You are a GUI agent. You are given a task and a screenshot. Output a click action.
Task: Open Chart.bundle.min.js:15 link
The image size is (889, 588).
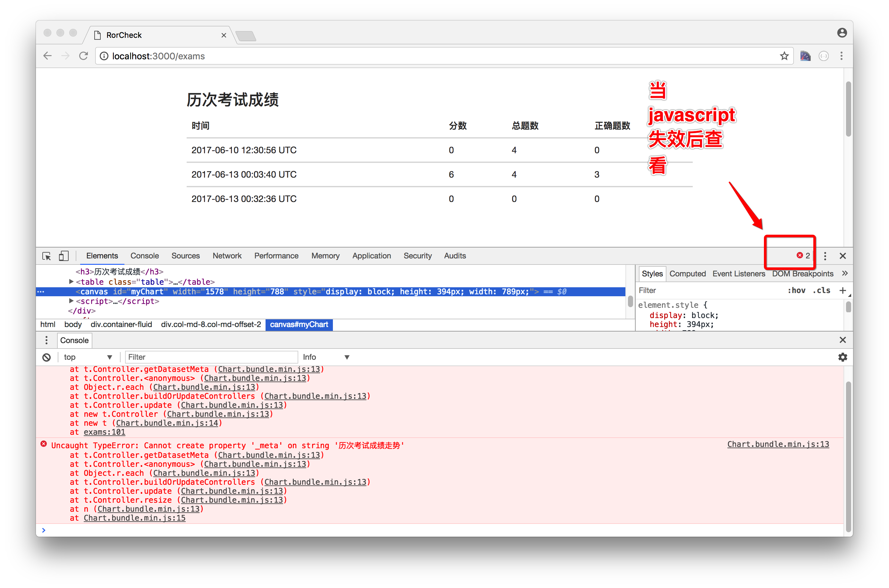click(134, 518)
